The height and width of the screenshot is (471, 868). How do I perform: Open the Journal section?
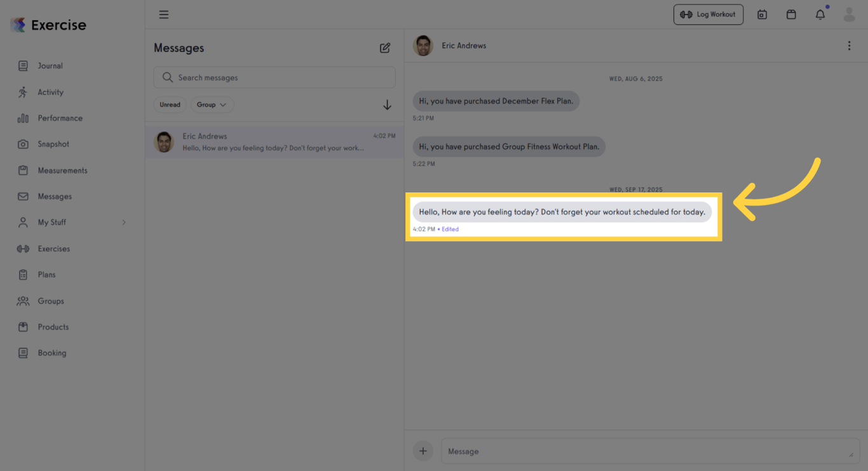click(x=50, y=65)
